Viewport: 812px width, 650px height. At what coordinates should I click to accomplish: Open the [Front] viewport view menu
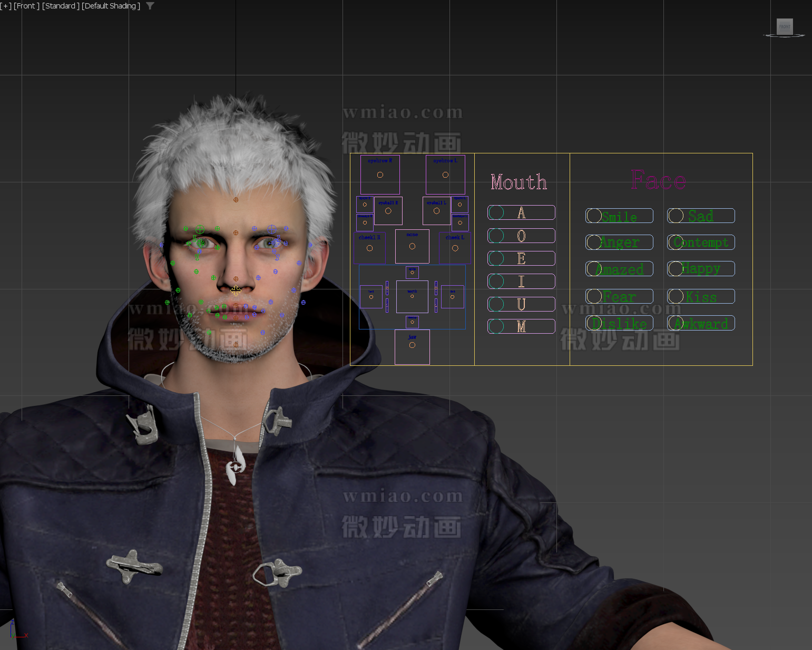tap(26, 6)
